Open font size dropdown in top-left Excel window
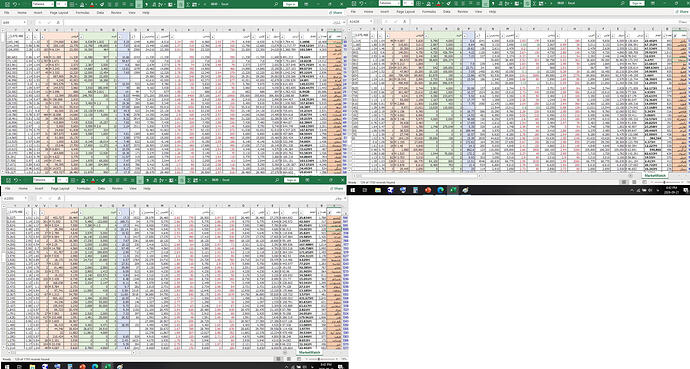 click(x=65, y=4)
